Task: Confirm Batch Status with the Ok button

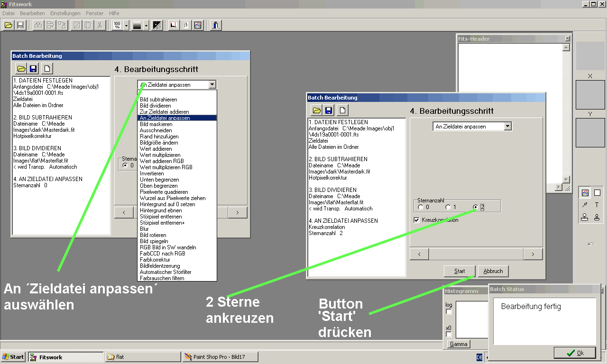Action: point(575,353)
